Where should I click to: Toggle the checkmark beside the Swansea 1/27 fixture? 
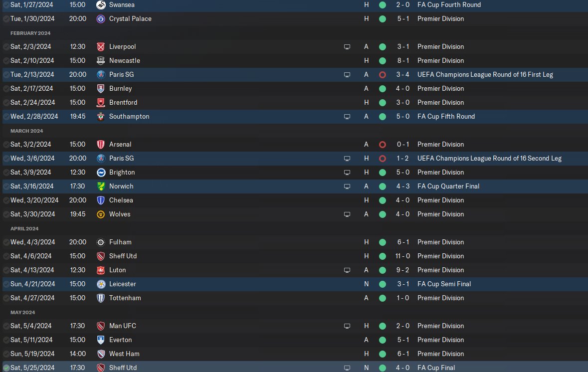pyautogui.click(x=6, y=5)
